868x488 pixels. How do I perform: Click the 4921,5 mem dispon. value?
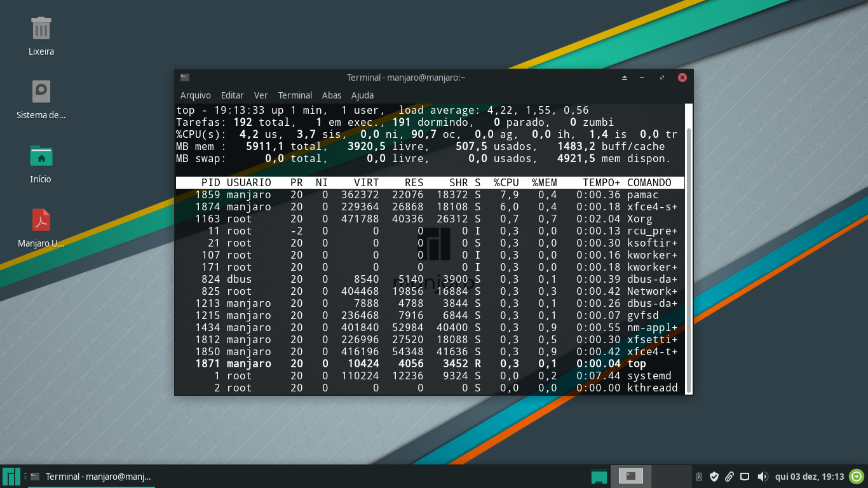(576, 159)
